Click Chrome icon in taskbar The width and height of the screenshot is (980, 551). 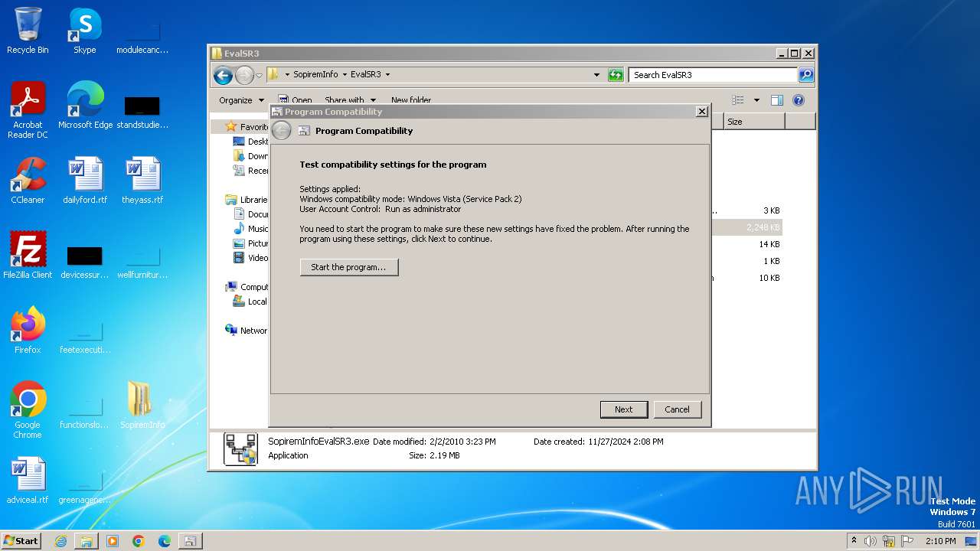(139, 541)
